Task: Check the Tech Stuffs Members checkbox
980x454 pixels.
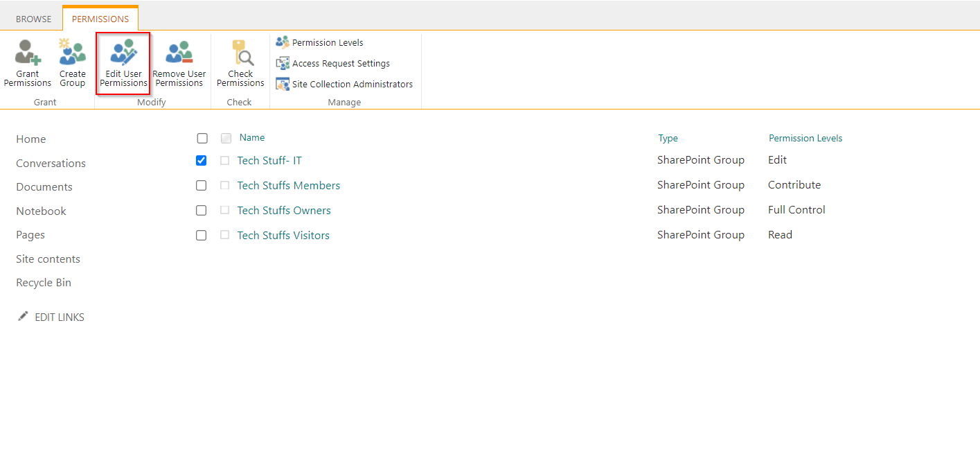Action: pyautogui.click(x=201, y=185)
